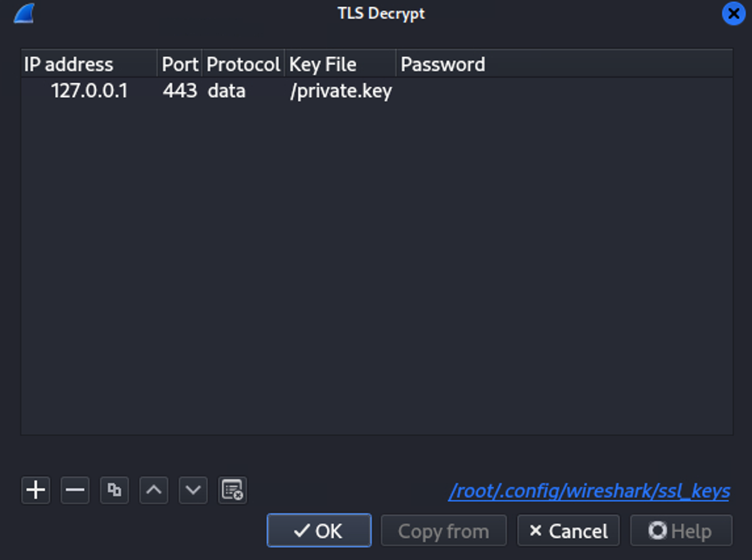The height and width of the screenshot is (560, 752).
Task: Select the 443 port cell
Action: click(x=180, y=91)
